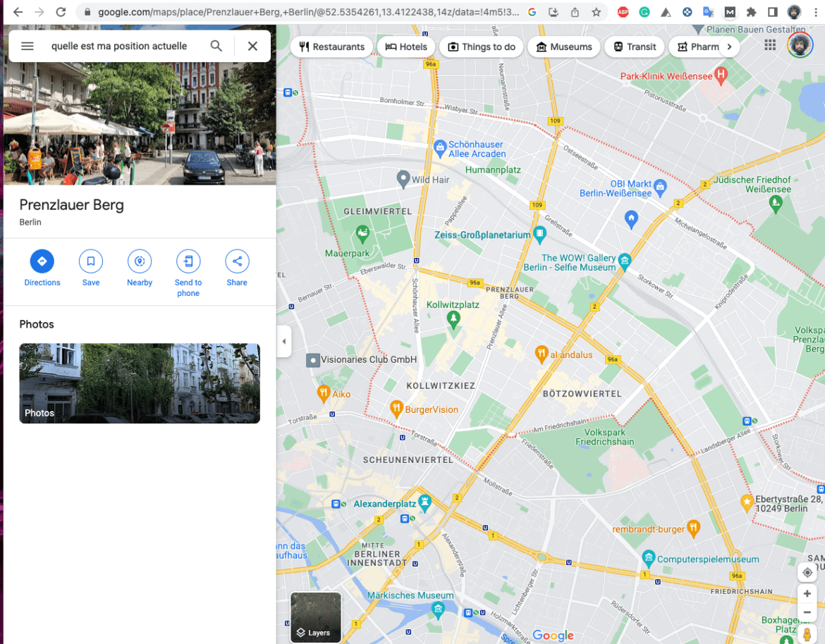Screen dimensions: 825x644
Task: Open the Layers satellite view switcher
Action: tap(315, 618)
